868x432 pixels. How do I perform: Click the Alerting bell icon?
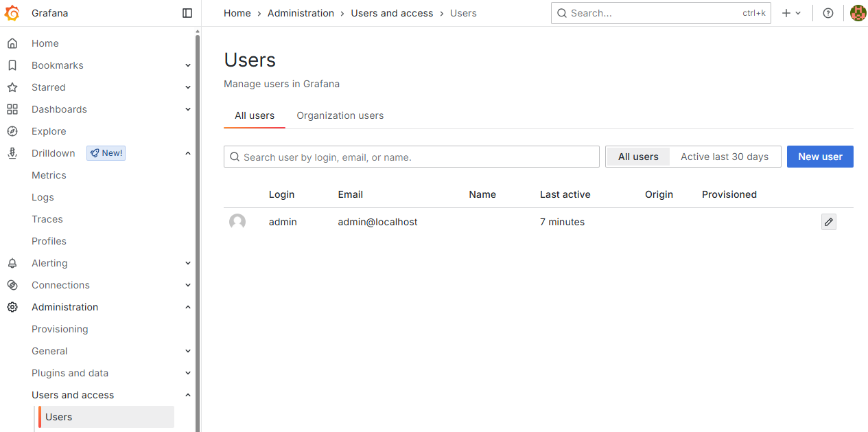tap(12, 263)
